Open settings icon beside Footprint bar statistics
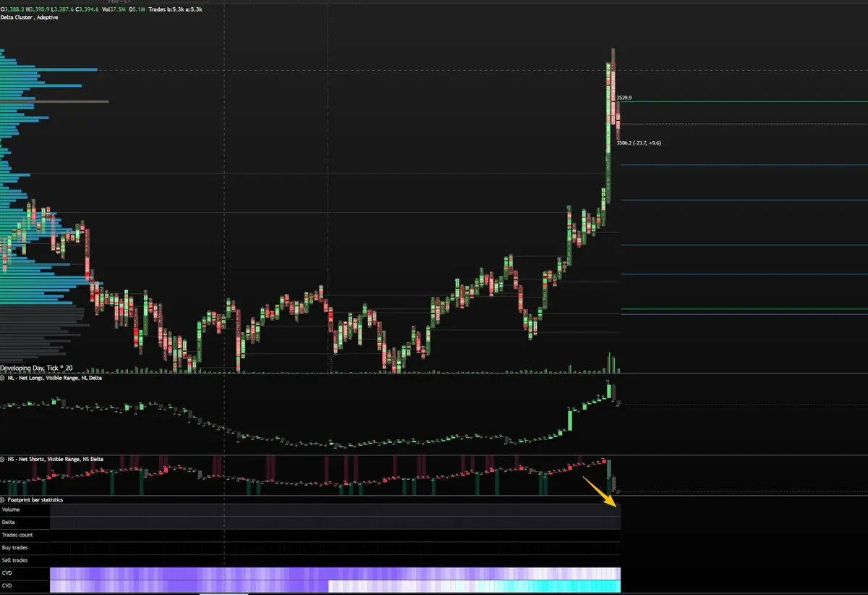Image resolution: width=868 pixels, height=595 pixels. pos(3,500)
